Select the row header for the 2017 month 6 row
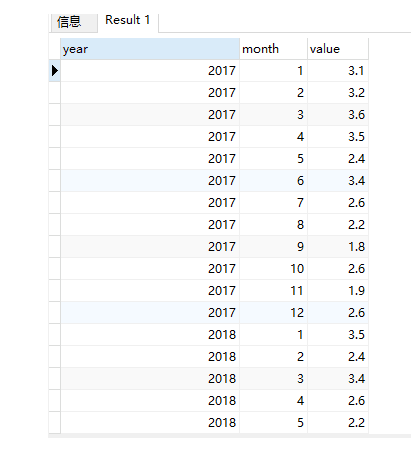The width and height of the screenshot is (411, 450). point(55,181)
